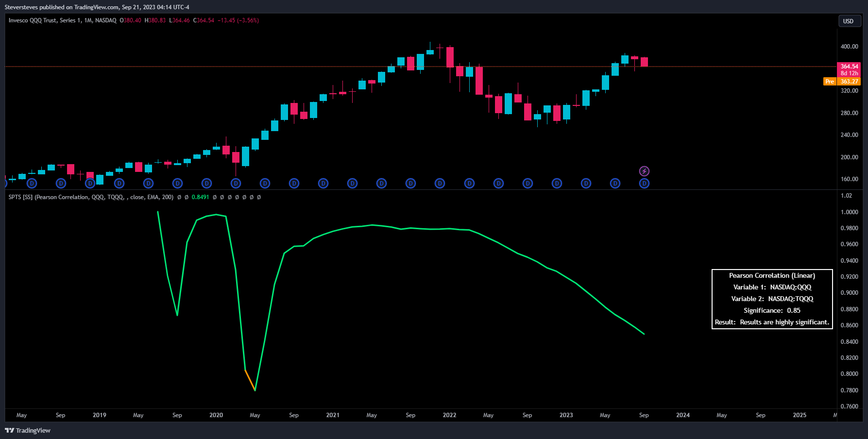Click the Steversteves published on TradingView.com header
868x439 pixels.
tap(97, 7)
